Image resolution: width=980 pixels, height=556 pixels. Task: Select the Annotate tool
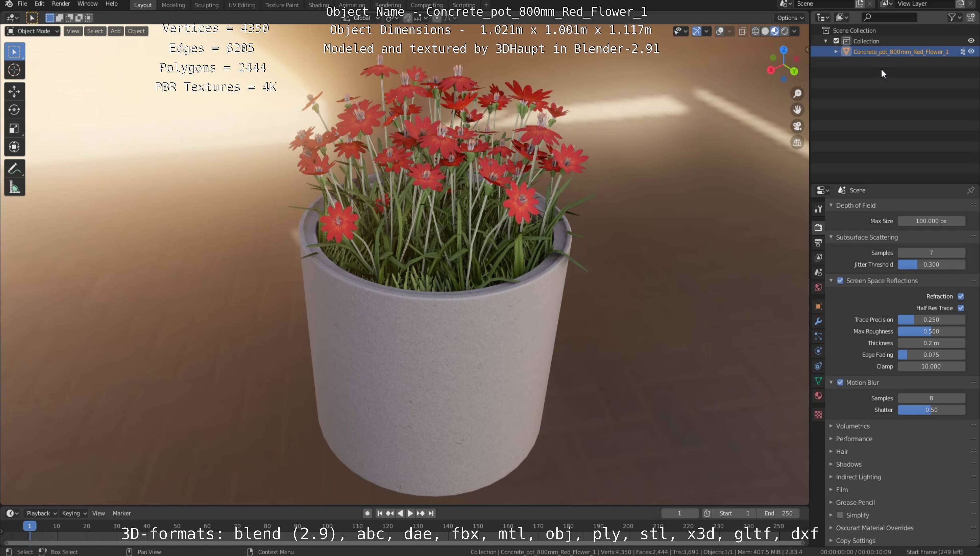[x=14, y=168]
